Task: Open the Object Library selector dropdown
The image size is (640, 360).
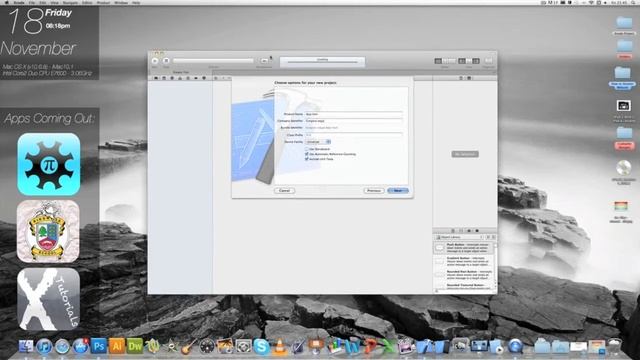Action: coord(460,237)
